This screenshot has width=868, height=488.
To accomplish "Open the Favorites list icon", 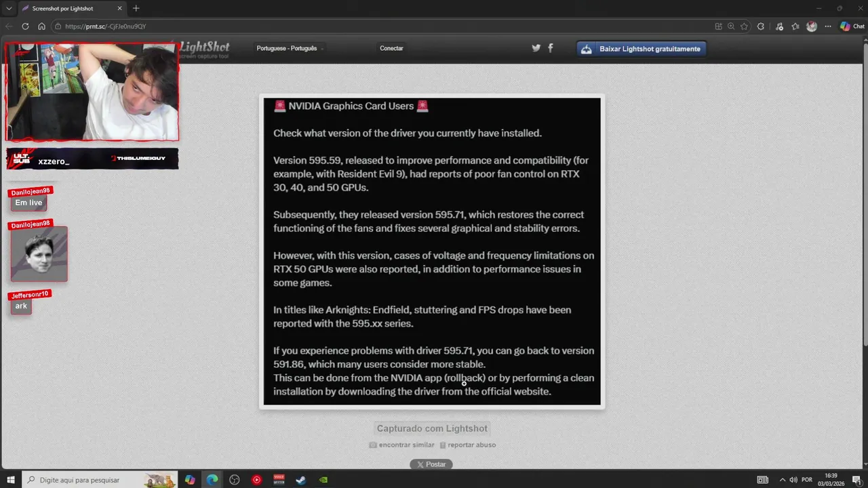I will coord(795,26).
